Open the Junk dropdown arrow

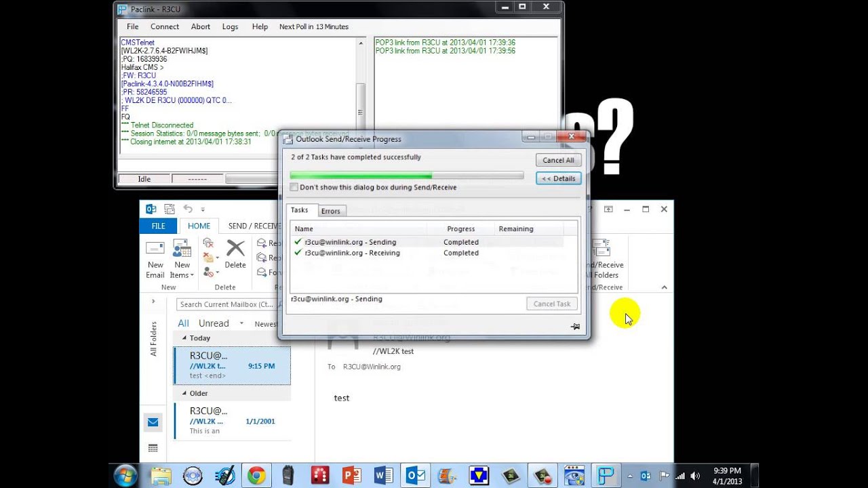tap(217, 273)
